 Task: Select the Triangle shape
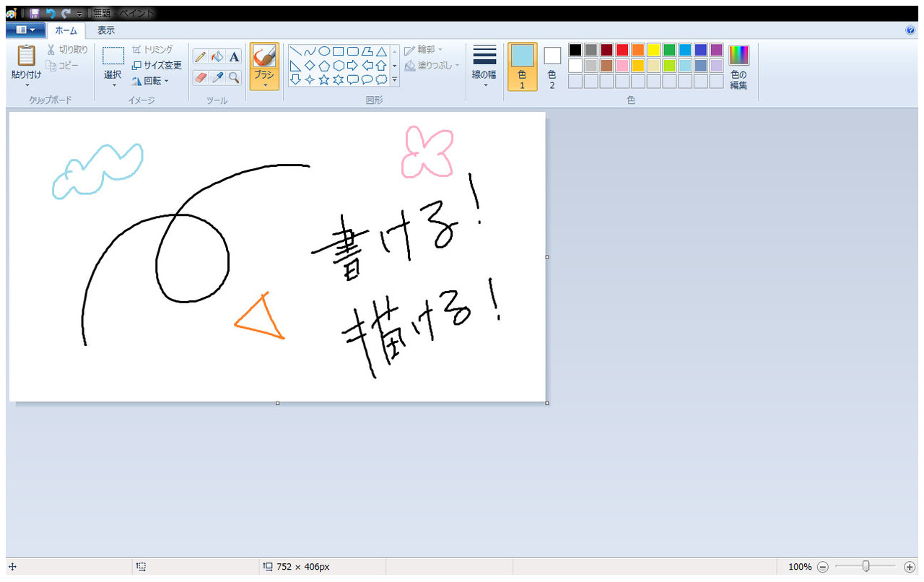pos(381,51)
